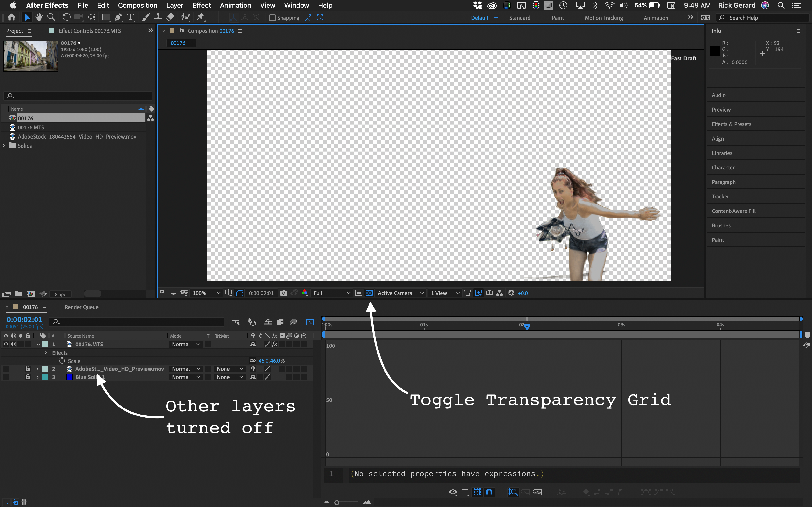Image resolution: width=812 pixels, height=507 pixels.
Task: Select the Clone Stamp tool
Action: pyautogui.click(x=158, y=17)
